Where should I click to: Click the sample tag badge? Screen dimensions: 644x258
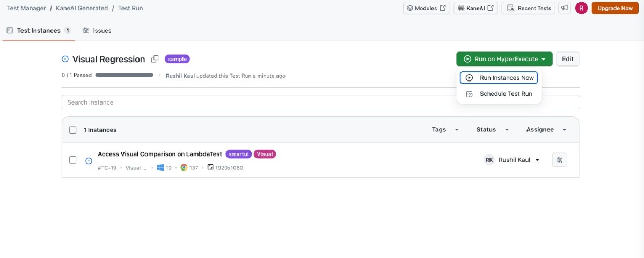click(x=177, y=59)
